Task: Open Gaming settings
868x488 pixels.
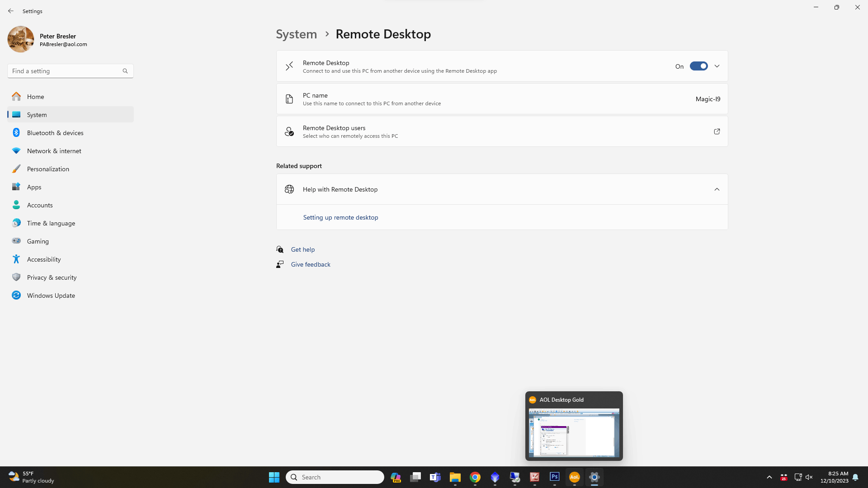Action: [71, 241]
